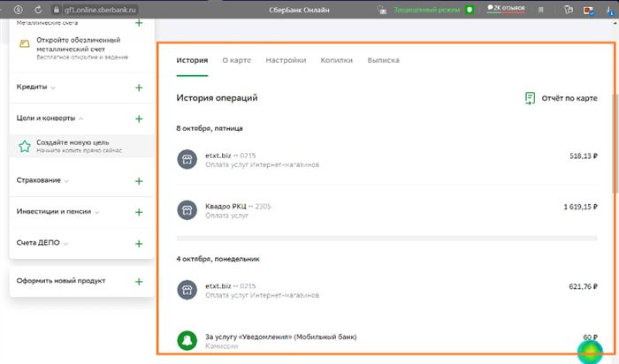Add a new metal account with plus

pyautogui.click(x=139, y=23)
